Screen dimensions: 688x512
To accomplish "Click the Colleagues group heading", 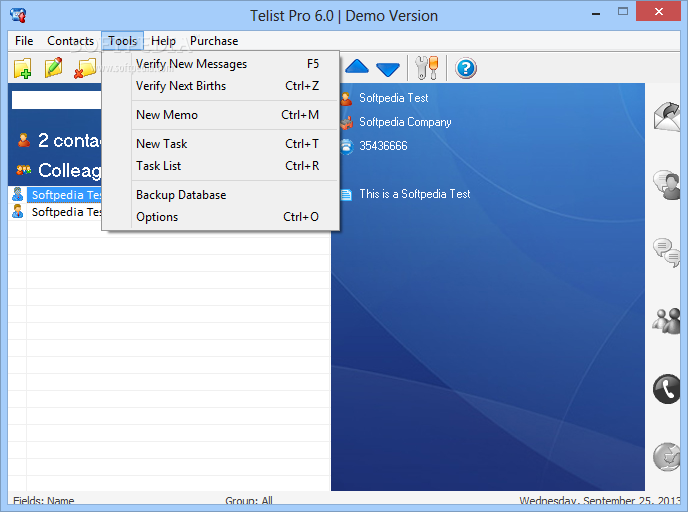I will tap(69, 170).
